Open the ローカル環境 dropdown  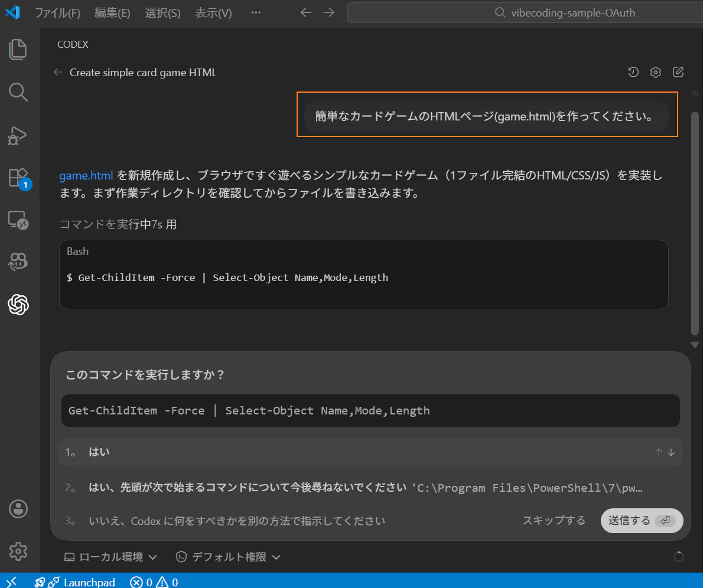pyautogui.click(x=110, y=557)
